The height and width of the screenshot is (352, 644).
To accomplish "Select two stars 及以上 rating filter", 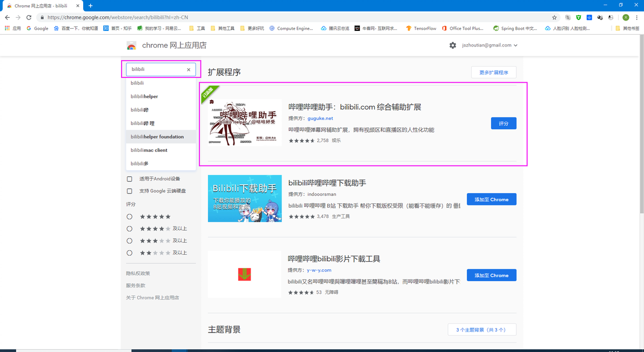I will coord(129,253).
